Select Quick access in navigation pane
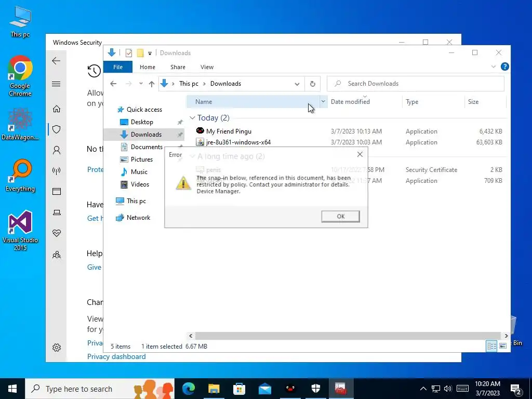This screenshot has width=532, height=399. coord(144,110)
